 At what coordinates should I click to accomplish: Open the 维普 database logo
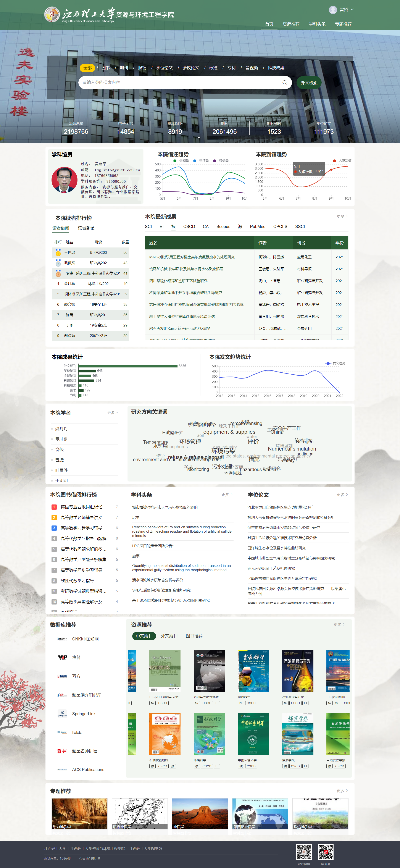point(62,657)
